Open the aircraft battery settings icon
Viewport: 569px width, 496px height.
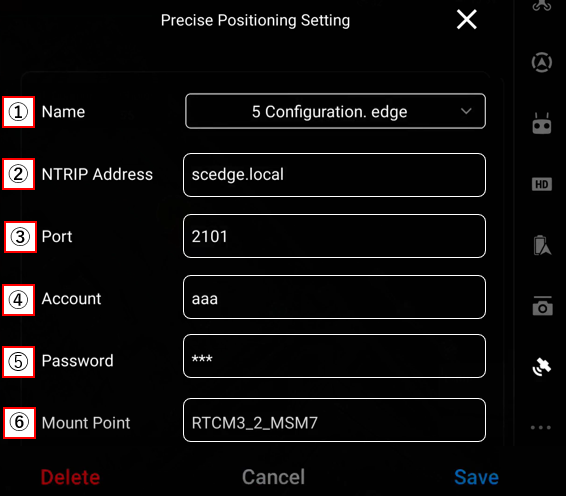542,245
